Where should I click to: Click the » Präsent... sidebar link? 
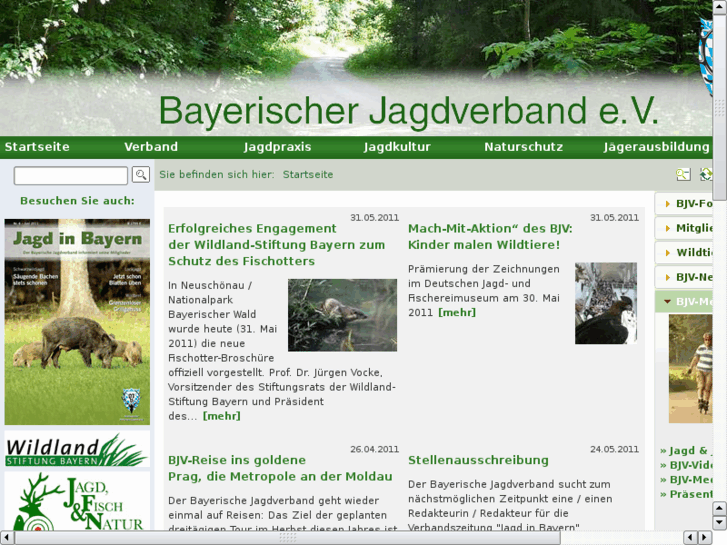click(x=686, y=494)
